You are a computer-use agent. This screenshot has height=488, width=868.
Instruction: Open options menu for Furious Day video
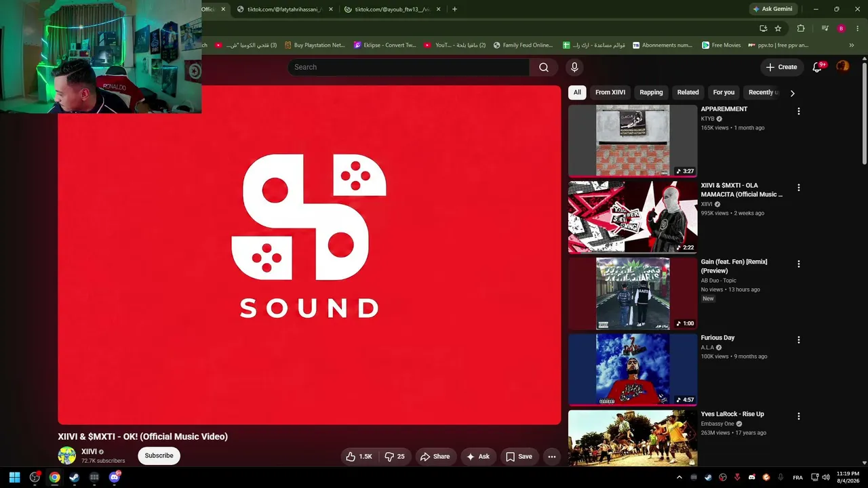[x=798, y=340]
